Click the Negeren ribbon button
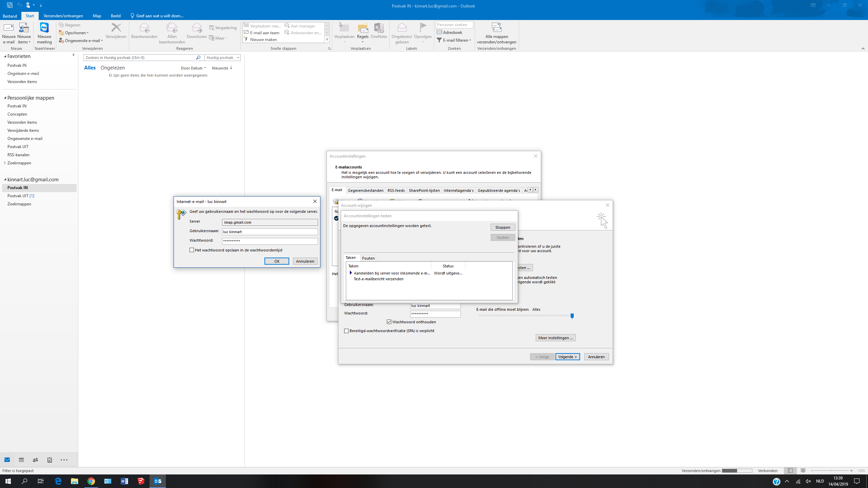This screenshot has width=868, height=488. click(70, 25)
